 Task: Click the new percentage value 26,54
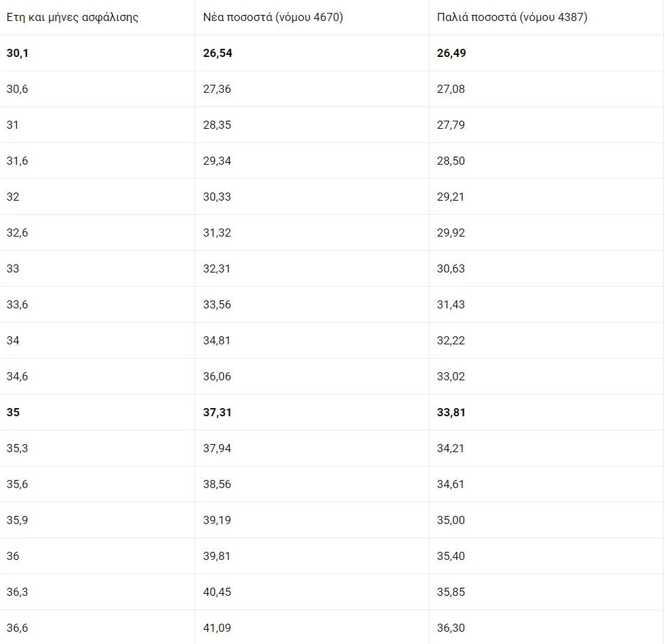[x=218, y=53]
